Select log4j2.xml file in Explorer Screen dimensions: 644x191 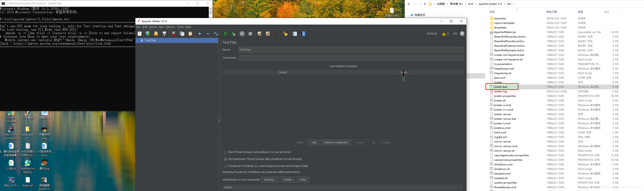click(501, 137)
